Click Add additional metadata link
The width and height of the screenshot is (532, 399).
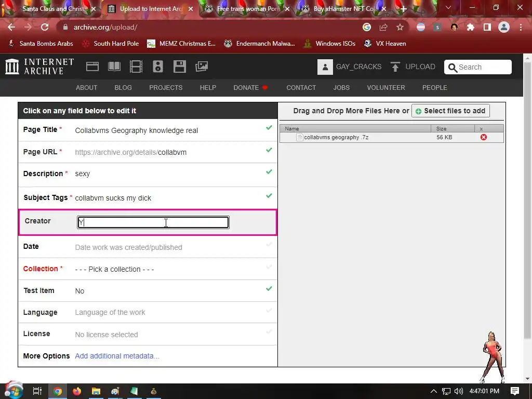(x=117, y=356)
